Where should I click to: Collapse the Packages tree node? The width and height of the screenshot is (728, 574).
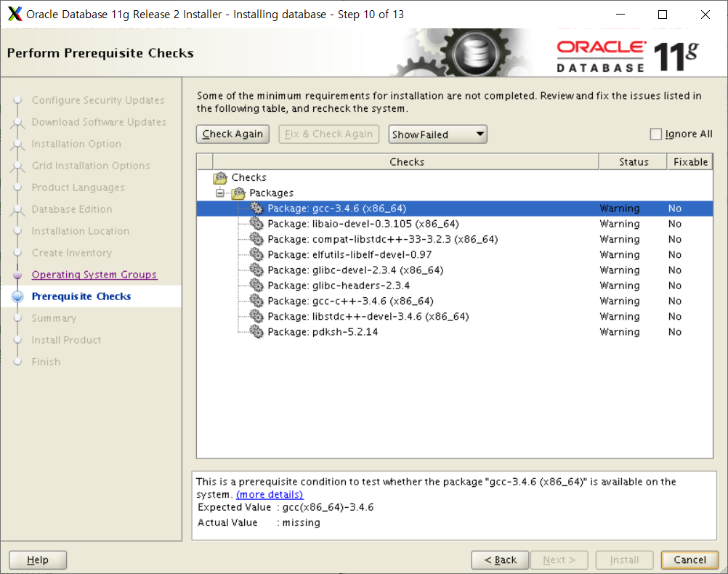pos(220,193)
